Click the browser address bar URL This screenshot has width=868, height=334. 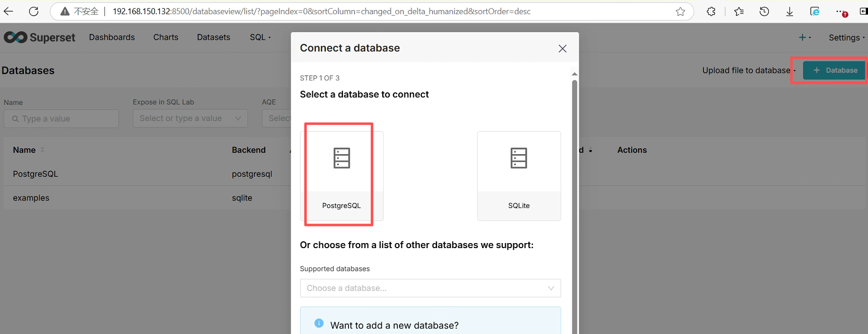[321, 11]
